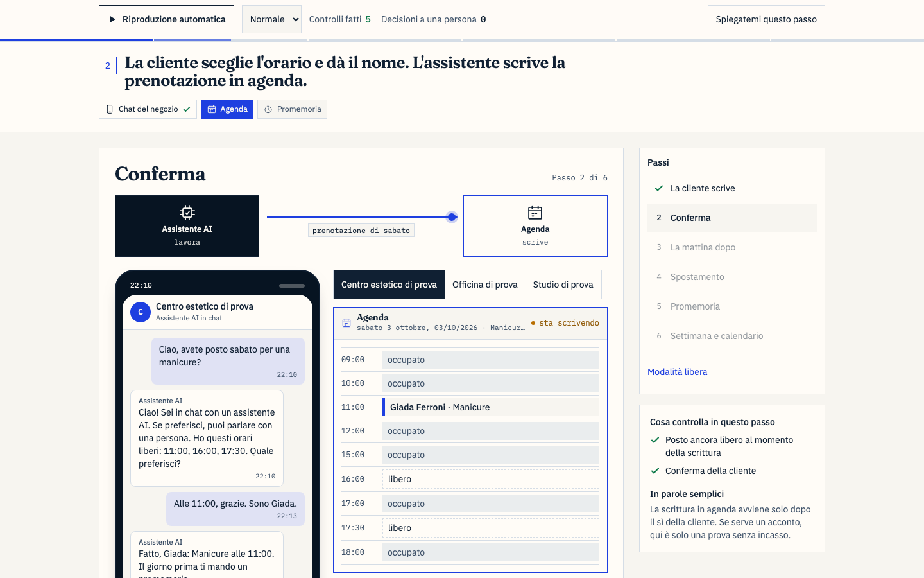This screenshot has width=924, height=578.
Task: Click the Passo 2 di 6 label
Action: 579,178
